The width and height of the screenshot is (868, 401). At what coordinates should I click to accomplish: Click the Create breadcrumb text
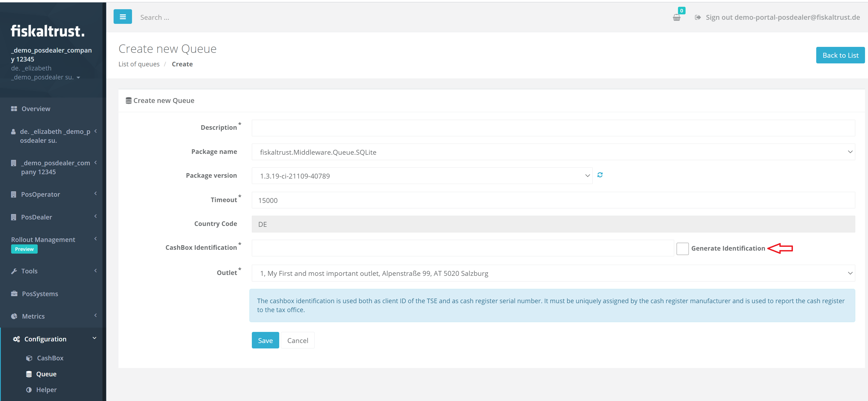[182, 64]
